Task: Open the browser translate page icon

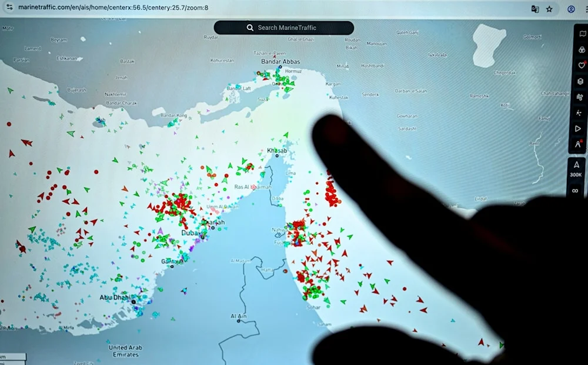Action: coord(534,9)
